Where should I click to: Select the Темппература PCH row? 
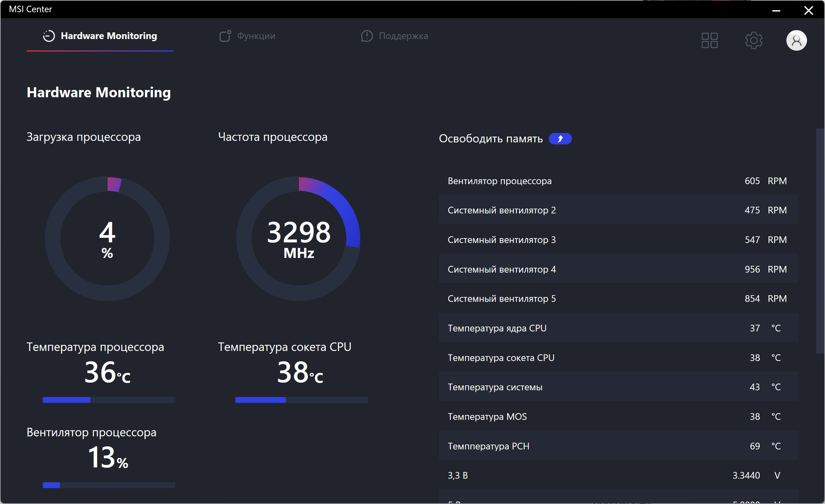pyautogui.click(x=618, y=446)
